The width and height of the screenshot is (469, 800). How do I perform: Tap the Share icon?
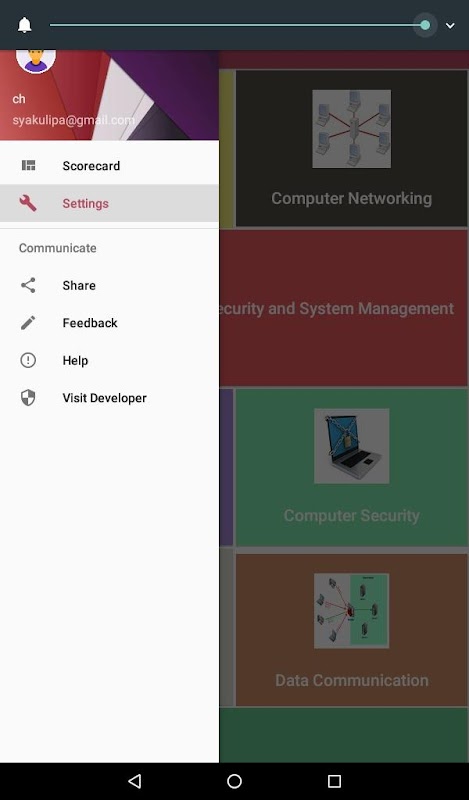28,285
